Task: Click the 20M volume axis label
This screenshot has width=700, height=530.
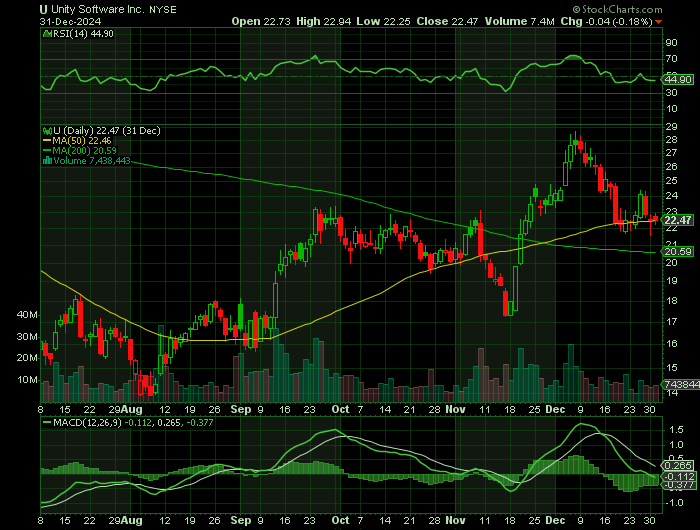Action: (27, 358)
